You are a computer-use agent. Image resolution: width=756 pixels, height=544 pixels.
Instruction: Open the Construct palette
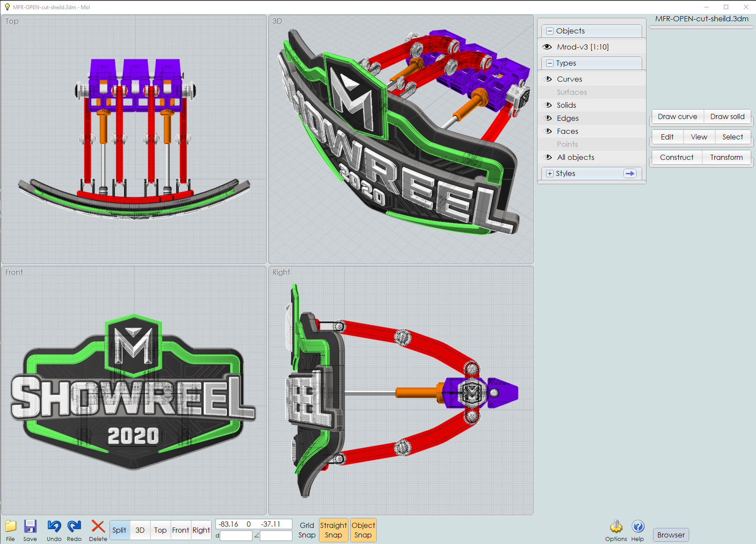coord(677,157)
